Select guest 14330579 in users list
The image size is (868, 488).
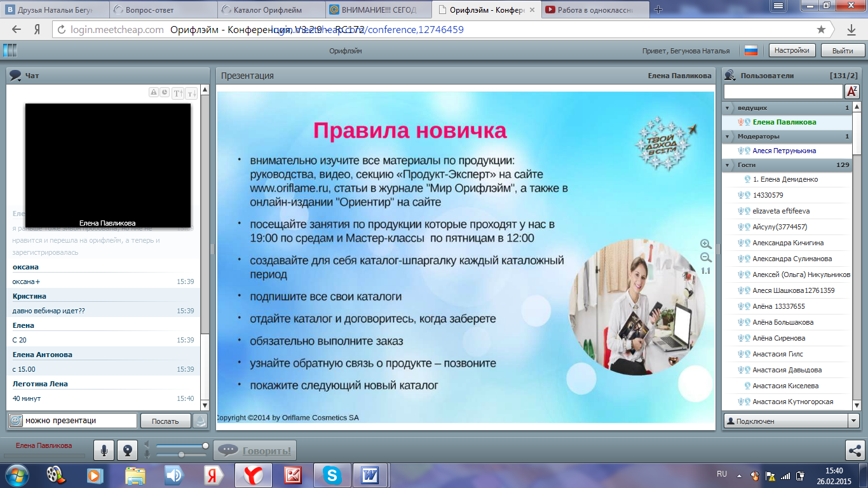(768, 195)
